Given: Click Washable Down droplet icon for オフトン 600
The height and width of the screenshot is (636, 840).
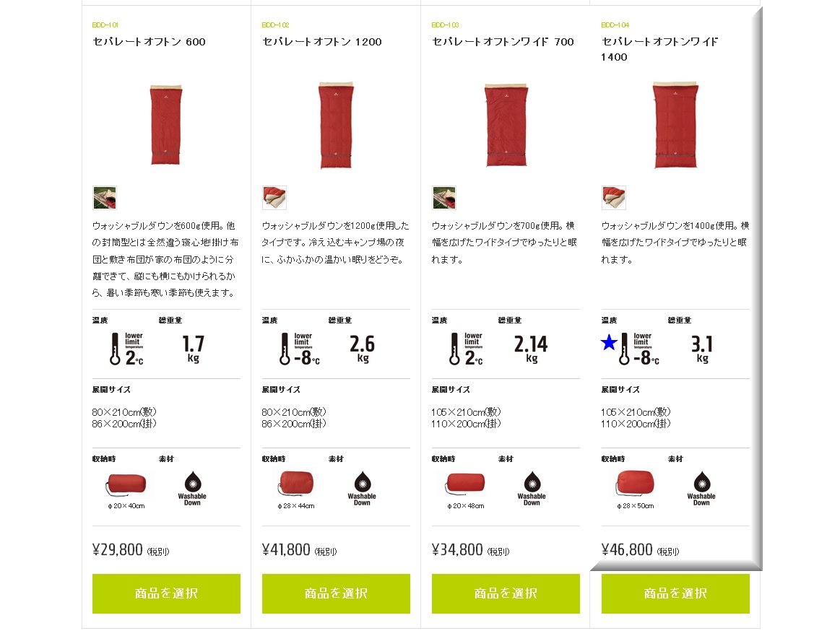Looking at the screenshot, I should 192,482.
